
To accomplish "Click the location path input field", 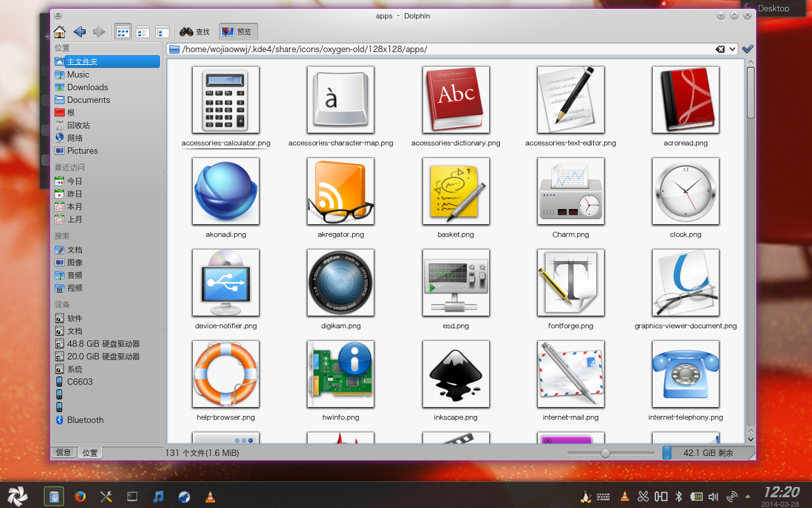I will (447, 49).
